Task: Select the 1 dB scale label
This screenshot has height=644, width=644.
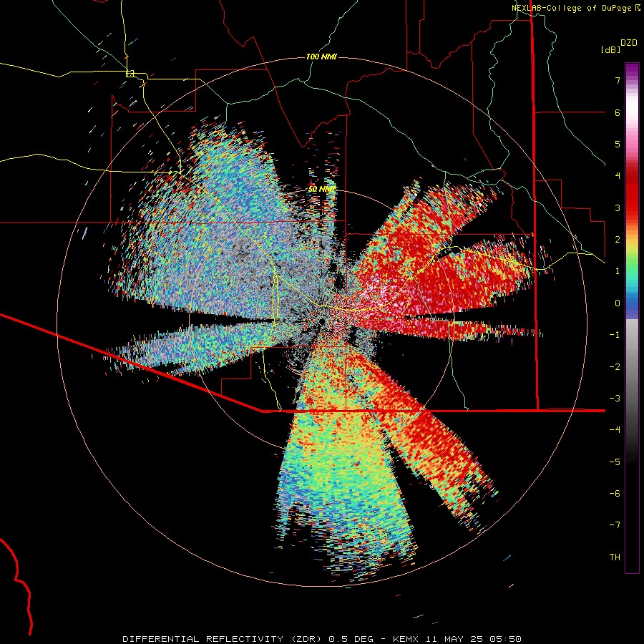Action: [x=618, y=271]
